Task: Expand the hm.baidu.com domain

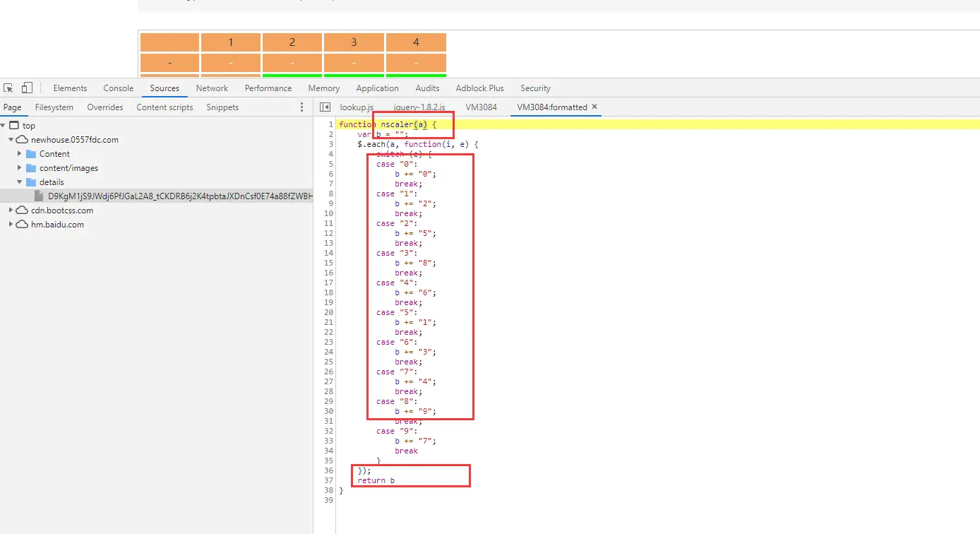Action: coord(11,225)
